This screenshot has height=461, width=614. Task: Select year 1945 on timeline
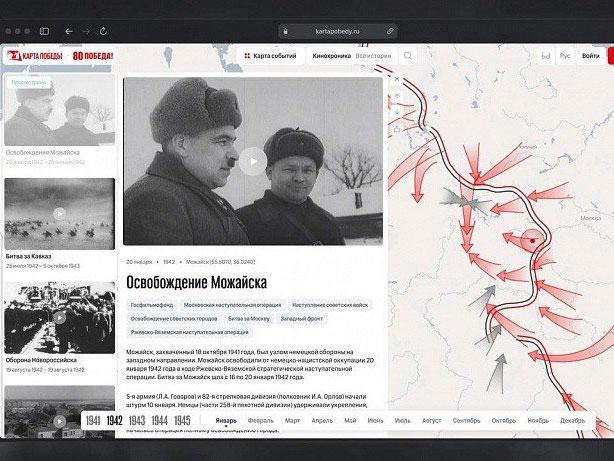(182, 421)
